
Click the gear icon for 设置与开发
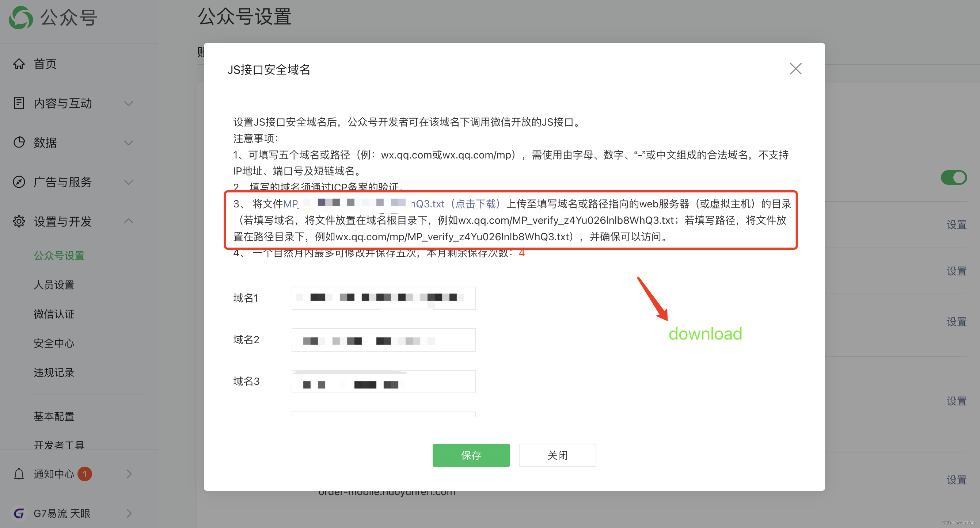(x=19, y=221)
